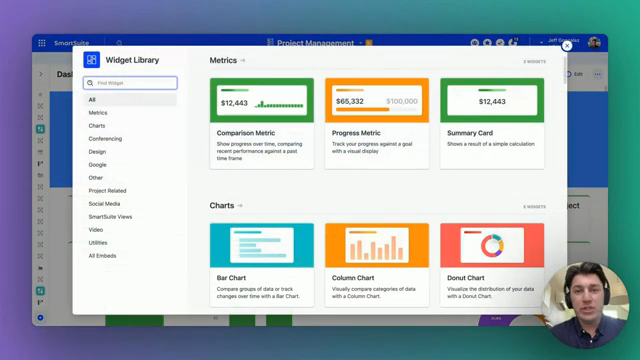
Task: Click the Widget Library logo icon
Action: click(91, 60)
